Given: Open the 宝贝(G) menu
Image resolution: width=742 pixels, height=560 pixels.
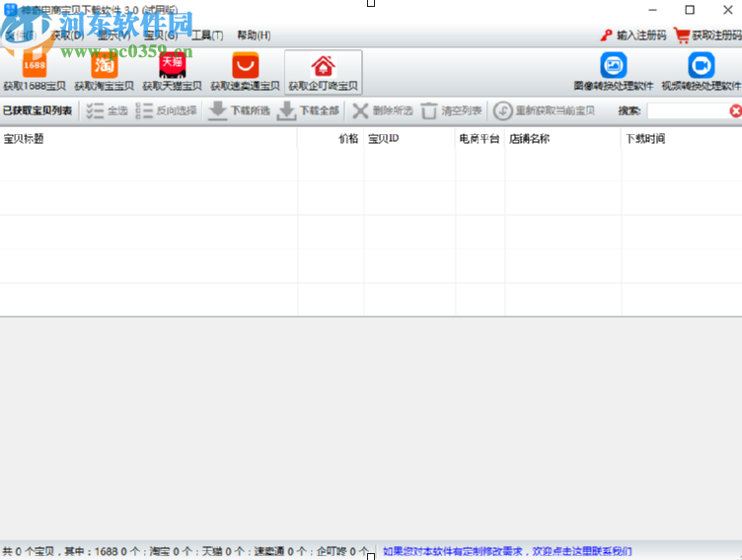Looking at the screenshot, I should click(161, 35).
